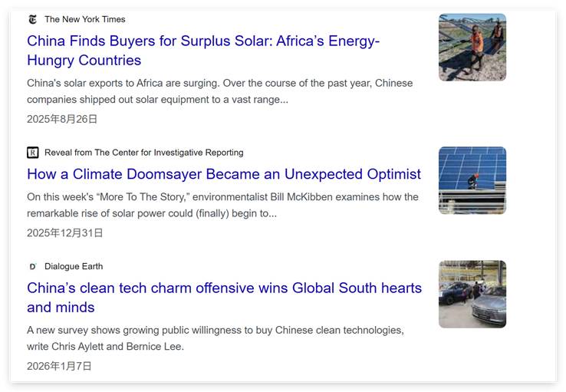566x392 pixels.
Task: Click snippet about China's solar exports surging
Action: [219, 91]
